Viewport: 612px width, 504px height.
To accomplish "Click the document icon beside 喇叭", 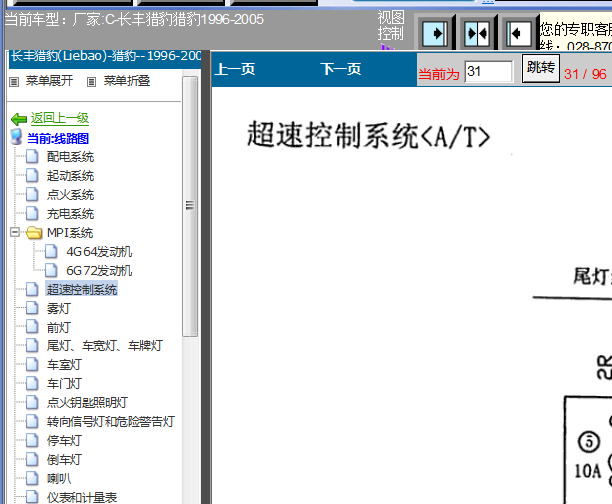I will click(32, 478).
